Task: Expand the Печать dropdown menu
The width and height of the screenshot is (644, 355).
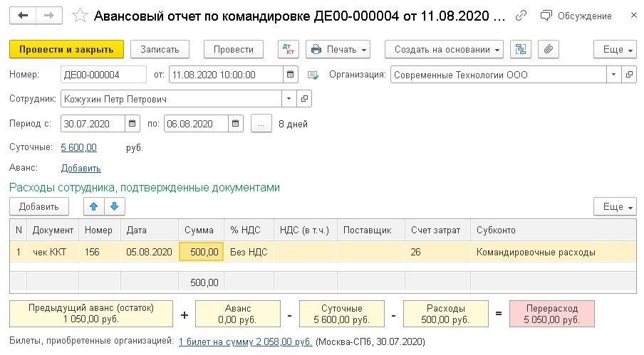Action: tap(338, 49)
